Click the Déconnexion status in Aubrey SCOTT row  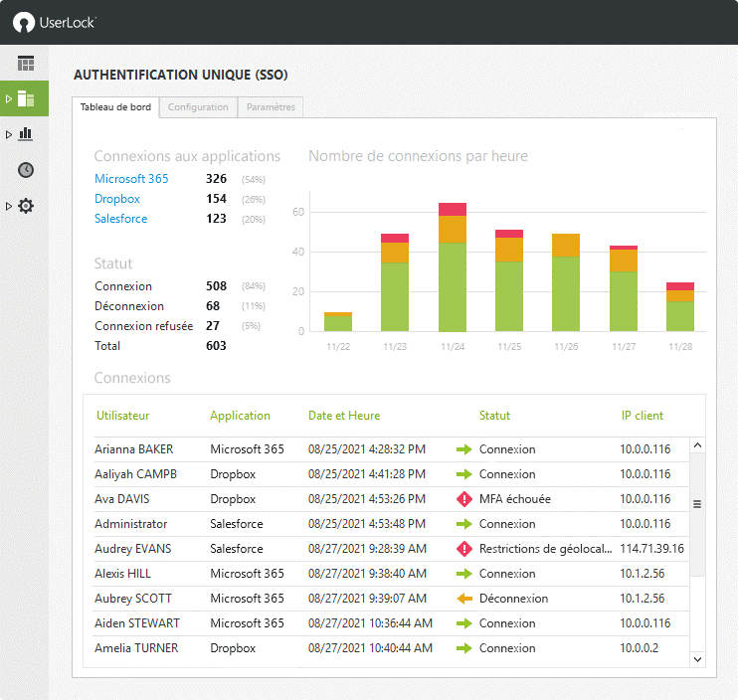(x=513, y=599)
